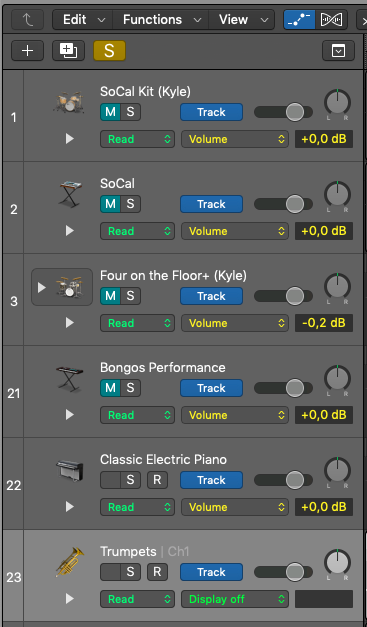Open the Functions menu
Screen dimensions: 367x627
161,20
